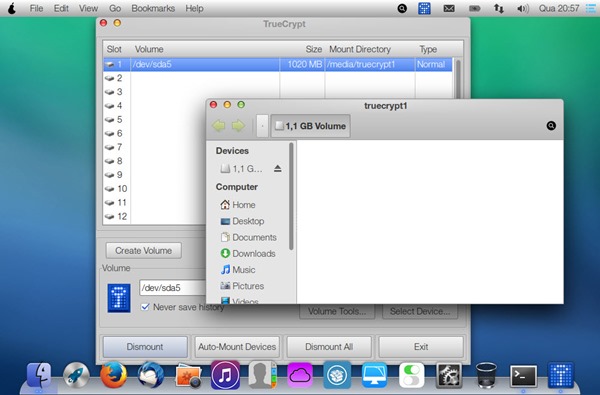Click the Volume column header
The width and height of the screenshot is (600, 395).
click(x=149, y=49)
